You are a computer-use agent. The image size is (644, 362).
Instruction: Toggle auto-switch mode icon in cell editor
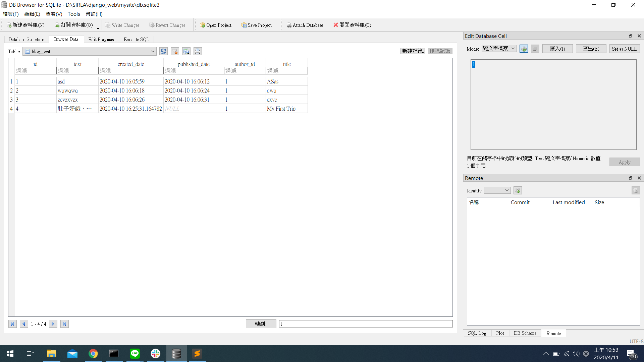coord(524,49)
